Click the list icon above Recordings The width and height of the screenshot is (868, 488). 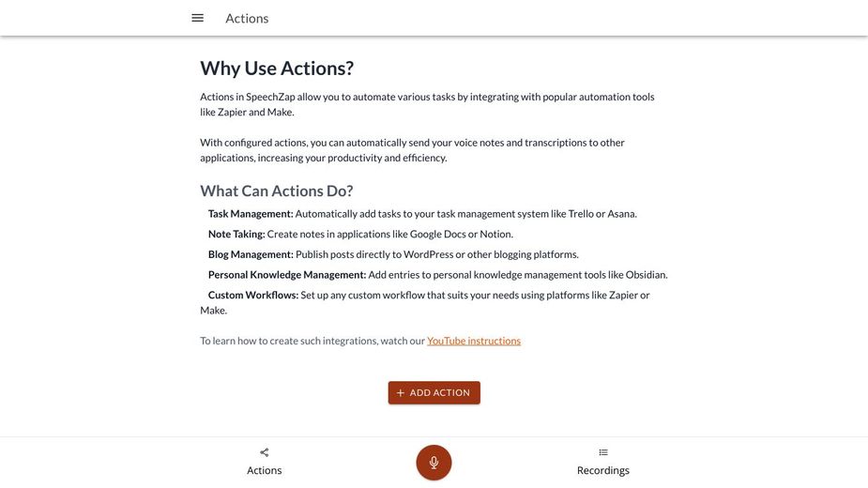(603, 452)
